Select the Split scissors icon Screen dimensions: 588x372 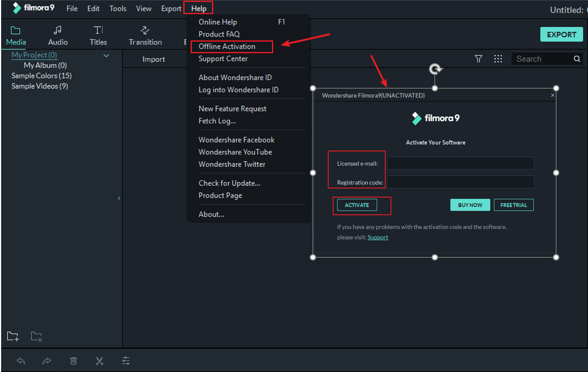coord(99,361)
